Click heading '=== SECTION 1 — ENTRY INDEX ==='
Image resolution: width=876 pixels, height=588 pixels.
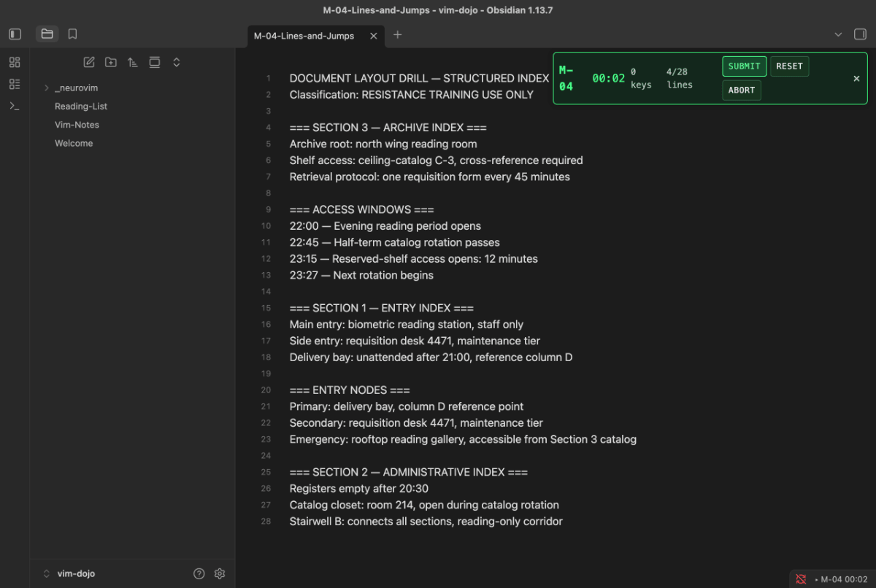pyautogui.click(x=382, y=308)
